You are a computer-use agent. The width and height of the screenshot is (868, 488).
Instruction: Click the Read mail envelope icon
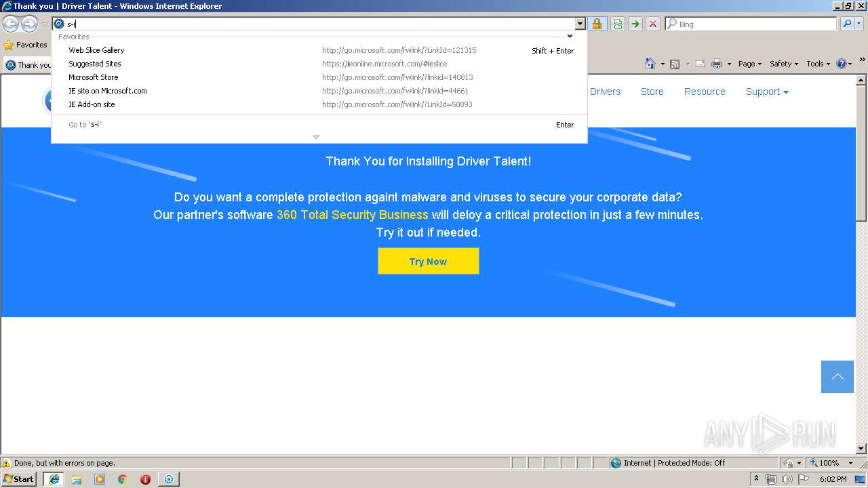[x=700, y=64]
